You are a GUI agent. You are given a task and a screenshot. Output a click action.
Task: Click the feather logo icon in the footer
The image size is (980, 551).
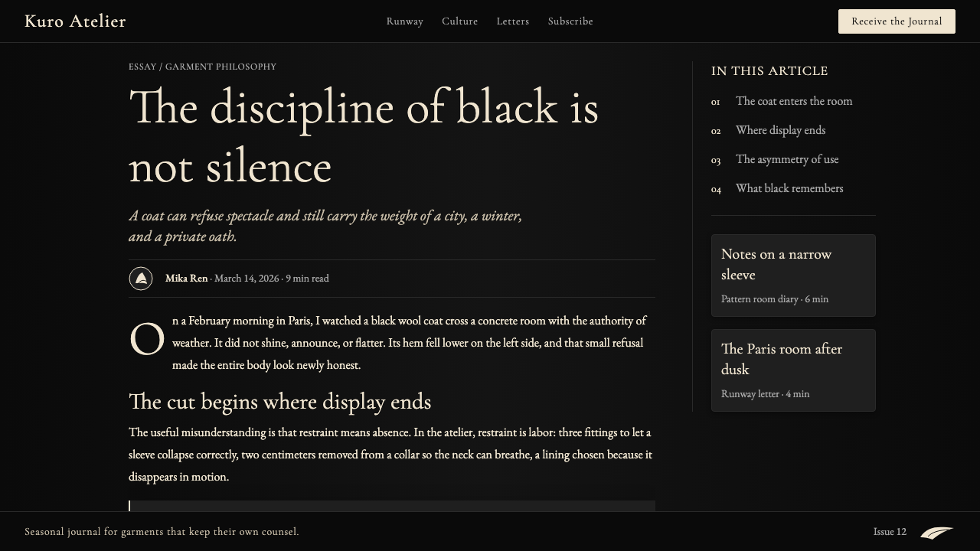[936, 532]
